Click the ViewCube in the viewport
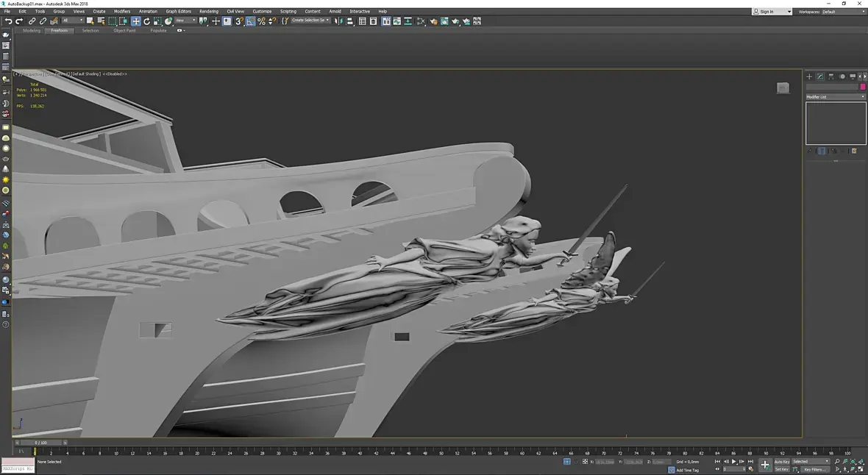 coord(783,88)
